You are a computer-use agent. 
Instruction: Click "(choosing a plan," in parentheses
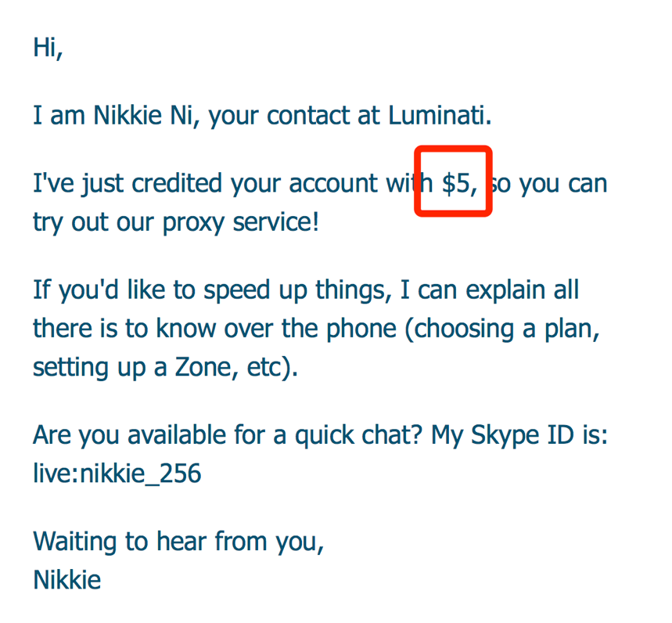coord(502,330)
